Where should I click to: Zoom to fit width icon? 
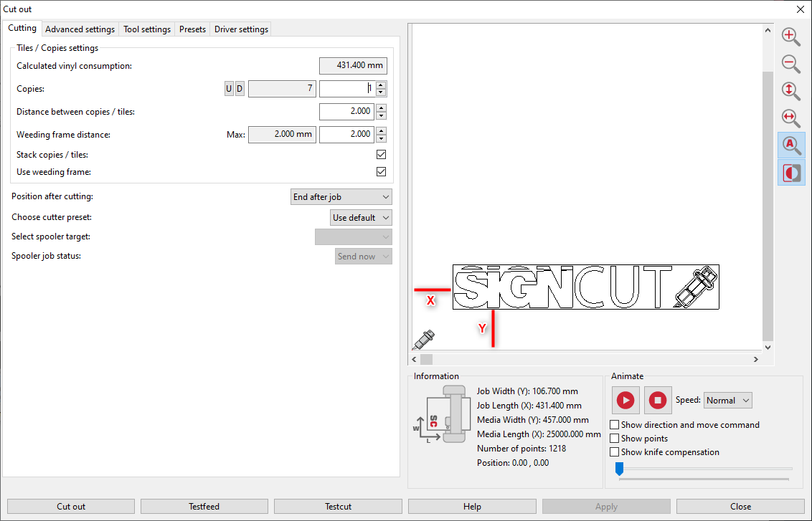tap(790, 118)
